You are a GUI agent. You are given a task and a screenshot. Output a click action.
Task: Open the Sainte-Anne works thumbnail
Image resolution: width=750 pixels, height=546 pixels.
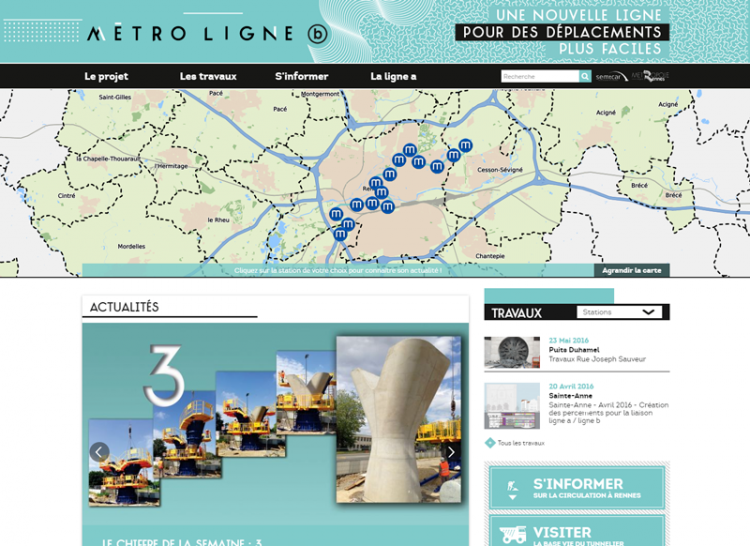click(512, 405)
